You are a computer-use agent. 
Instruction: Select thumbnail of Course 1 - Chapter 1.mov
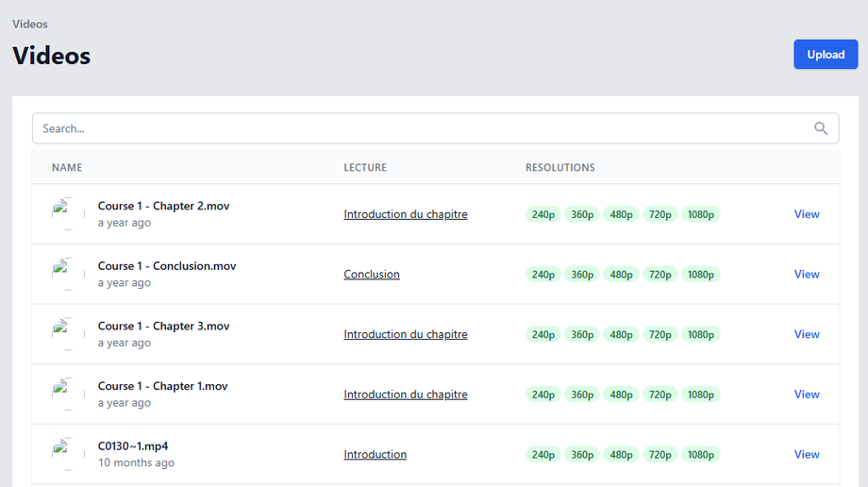(x=68, y=395)
